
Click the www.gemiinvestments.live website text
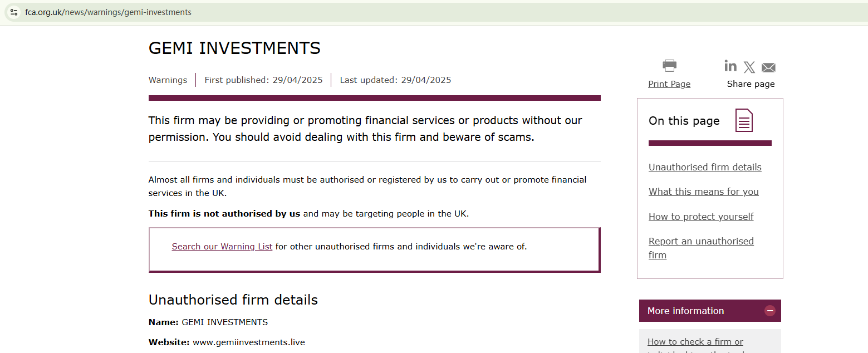click(248, 342)
